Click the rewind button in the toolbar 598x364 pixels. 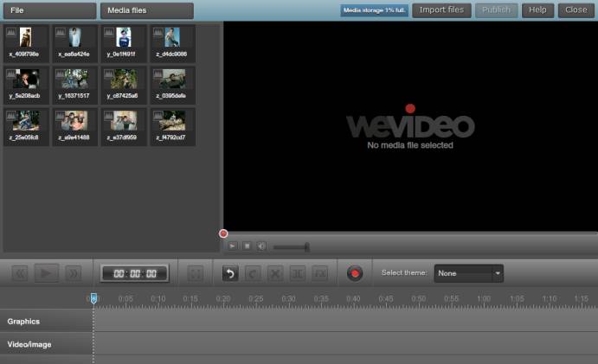(21, 273)
